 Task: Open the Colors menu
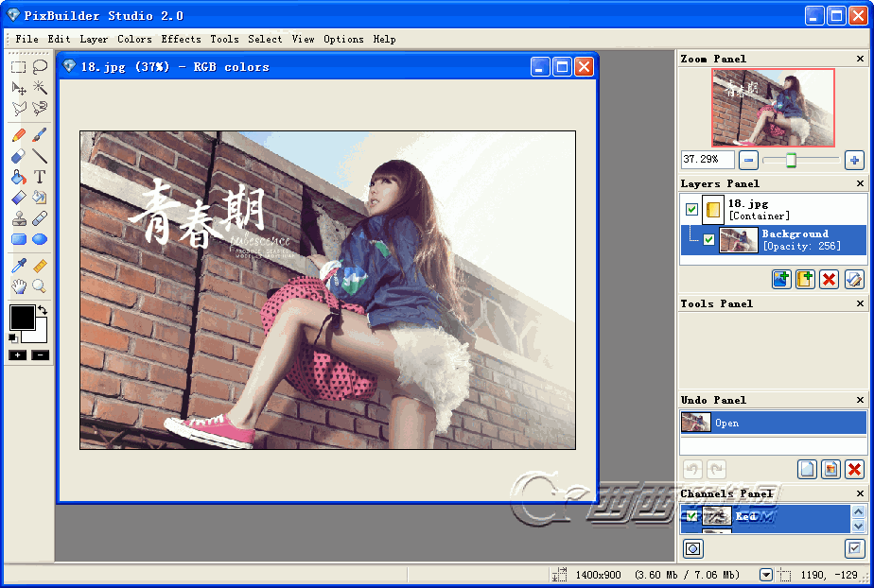(134, 39)
